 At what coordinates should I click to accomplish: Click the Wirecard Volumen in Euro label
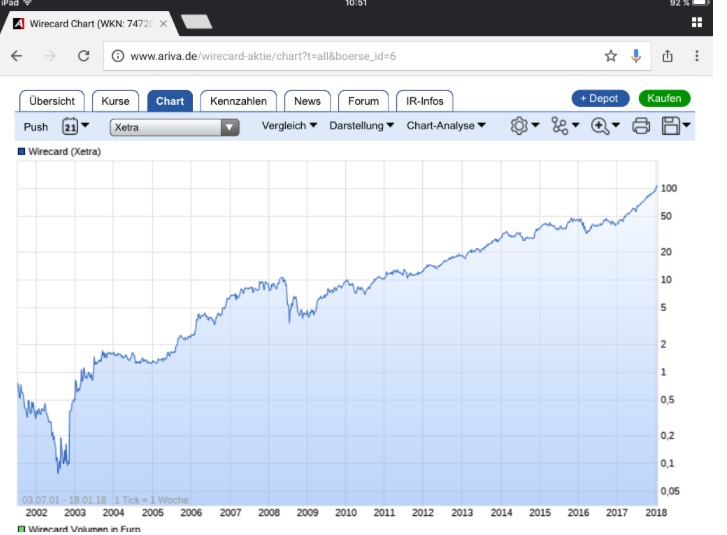84,529
